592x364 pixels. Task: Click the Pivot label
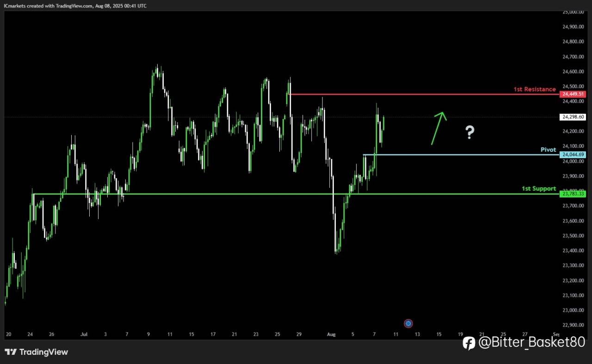click(x=549, y=149)
